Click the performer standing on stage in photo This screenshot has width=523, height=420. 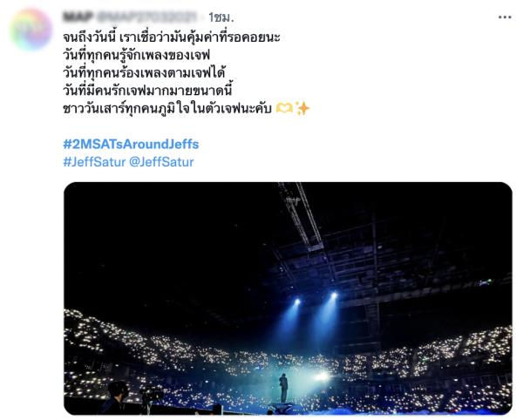283,388
